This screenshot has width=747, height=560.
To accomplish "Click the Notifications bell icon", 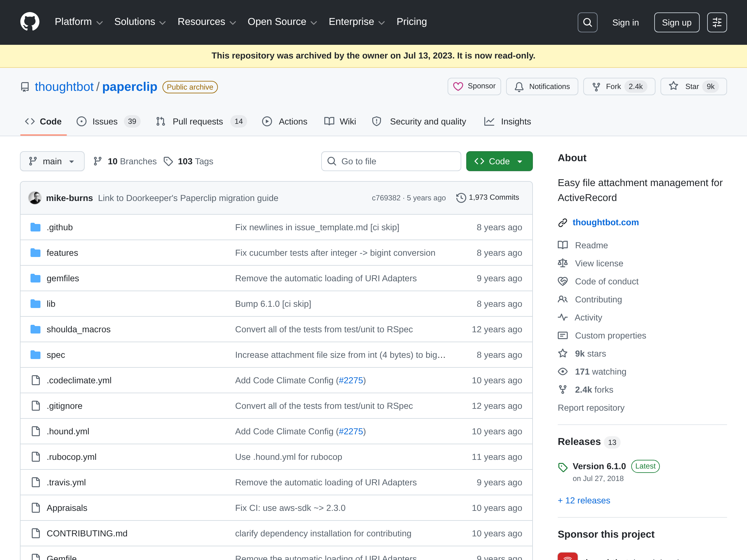I will [519, 87].
